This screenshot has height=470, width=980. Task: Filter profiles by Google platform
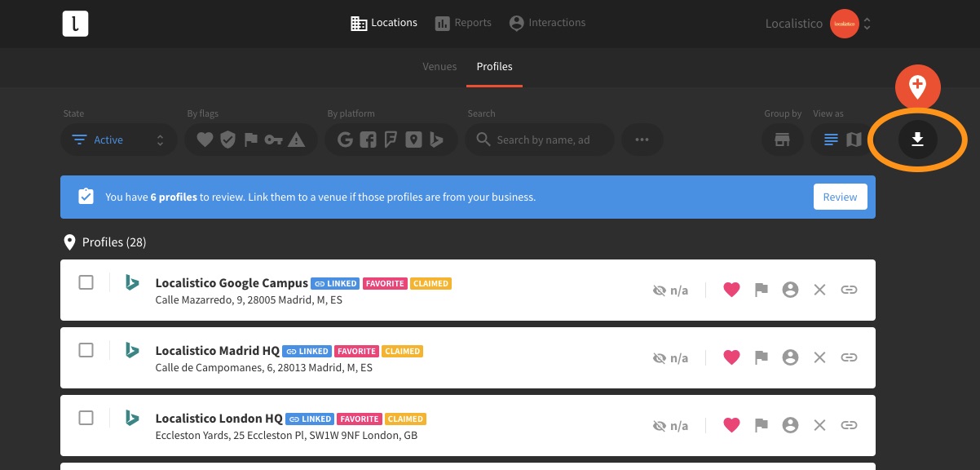(345, 140)
